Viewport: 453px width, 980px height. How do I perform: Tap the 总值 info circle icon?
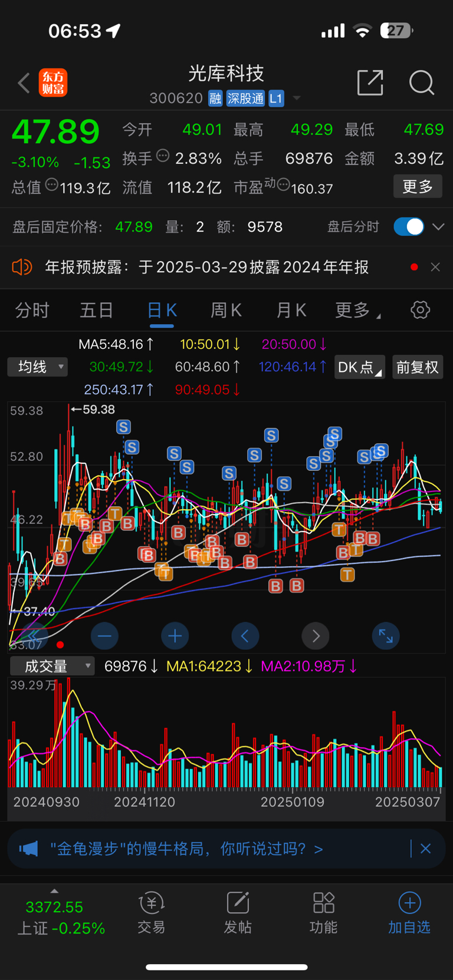click(52, 185)
